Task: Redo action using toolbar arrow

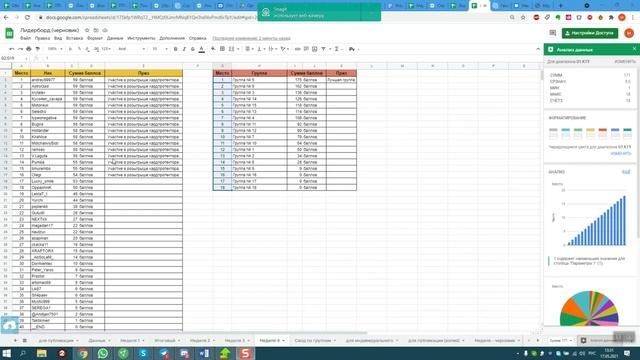Action: click(x=20, y=49)
